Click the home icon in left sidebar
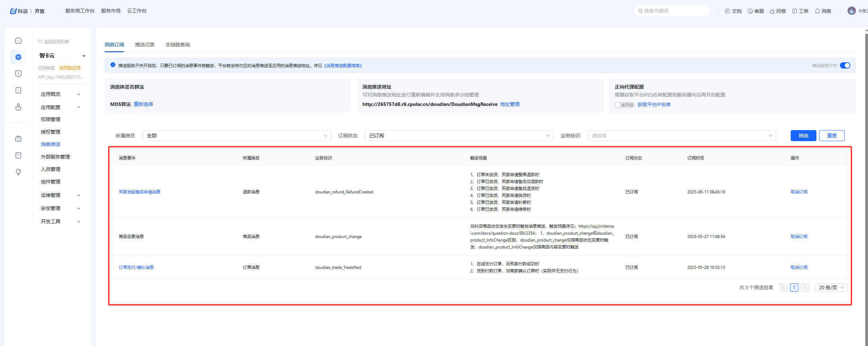 pos(18,40)
